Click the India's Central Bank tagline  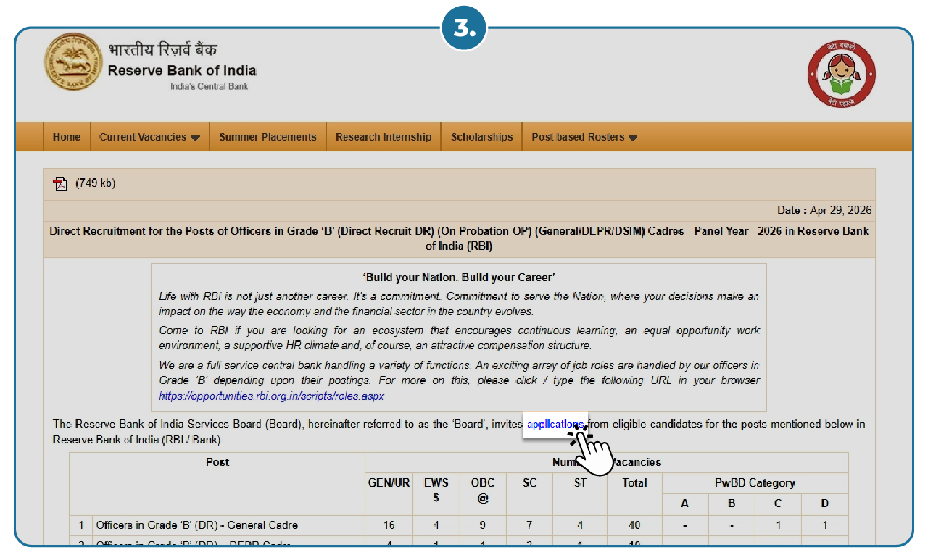(x=209, y=86)
